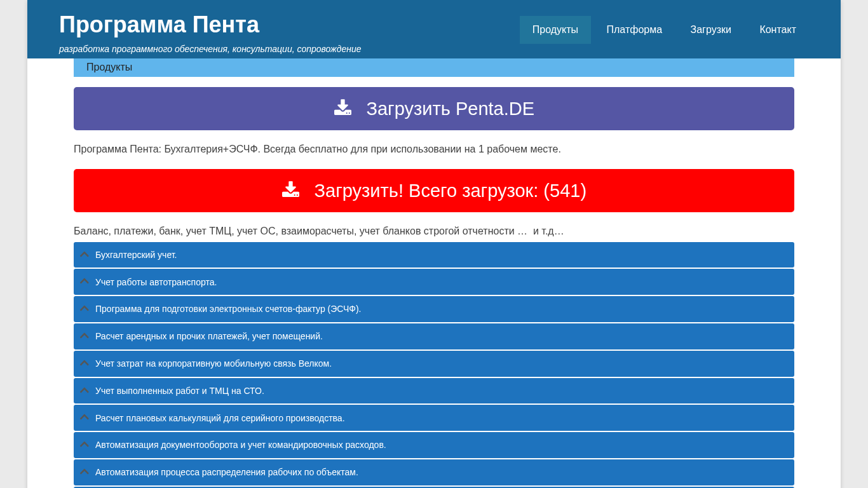
Task: Open the Продукты menu item
Action: [555, 30]
